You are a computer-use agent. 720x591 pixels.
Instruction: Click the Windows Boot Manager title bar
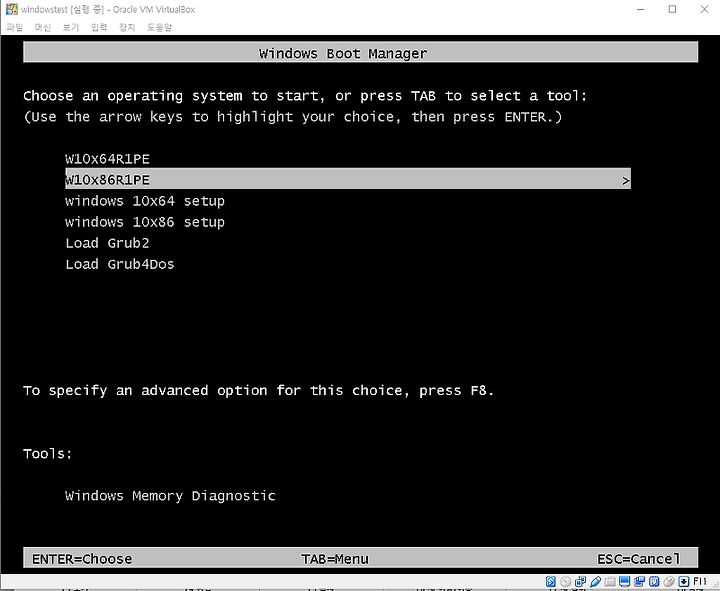[x=360, y=52]
